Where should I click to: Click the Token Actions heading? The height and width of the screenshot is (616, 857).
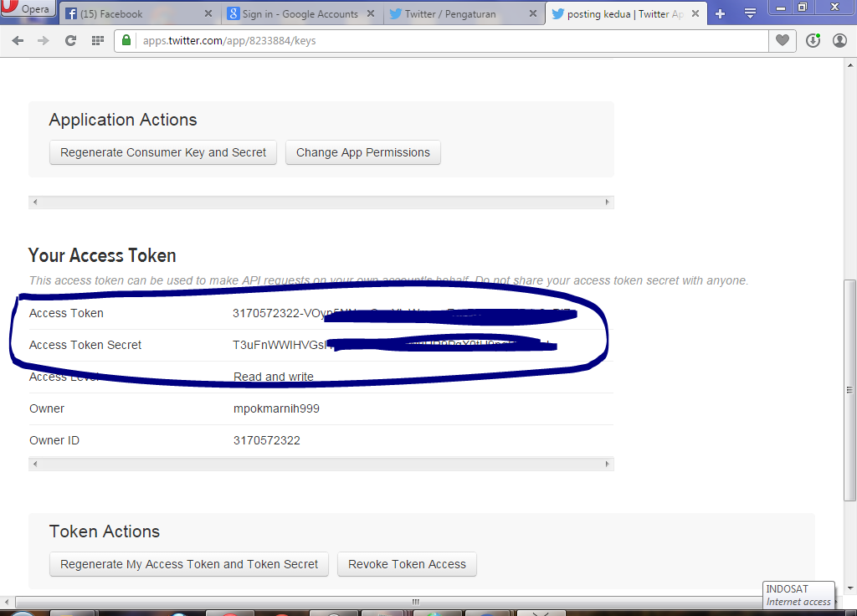(105, 531)
